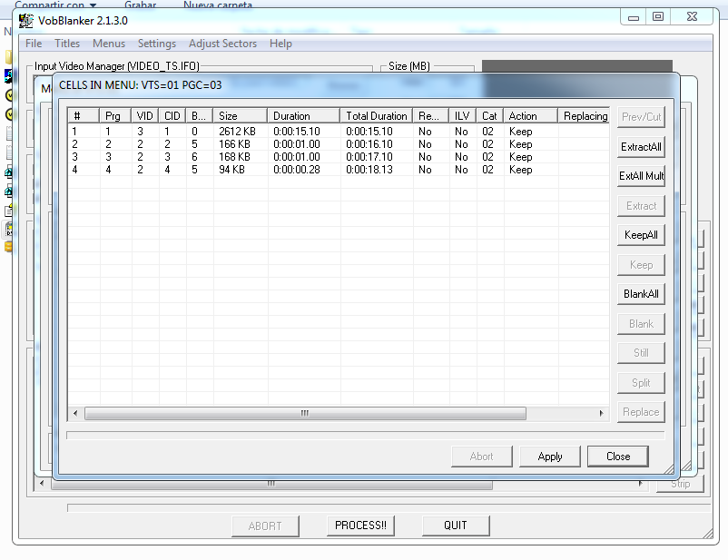Image resolution: width=728 pixels, height=560 pixels.
Task: Open the File menu
Action: 34,44
